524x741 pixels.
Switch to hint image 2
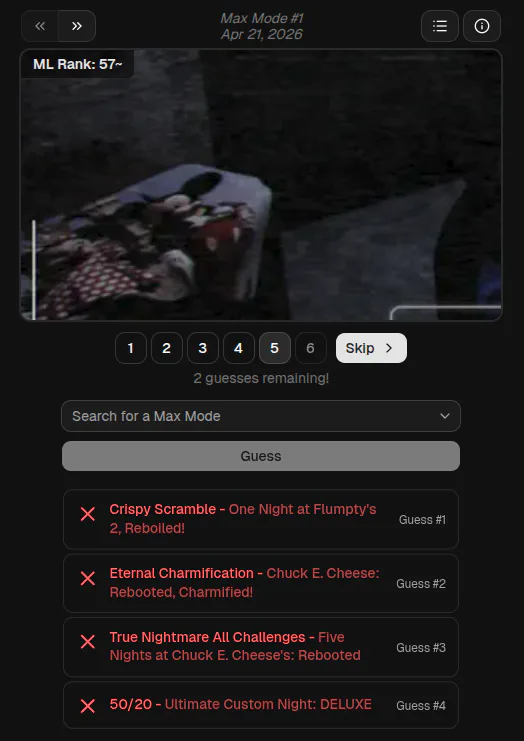pos(166,348)
